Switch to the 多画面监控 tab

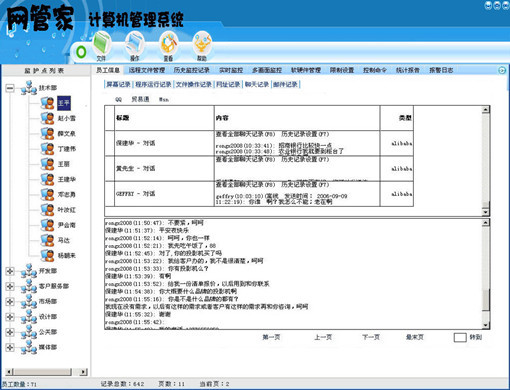click(x=267, y=70)
